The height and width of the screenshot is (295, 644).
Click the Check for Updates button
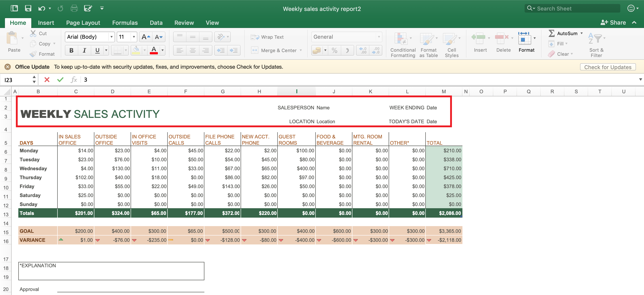tap(608, 67)
